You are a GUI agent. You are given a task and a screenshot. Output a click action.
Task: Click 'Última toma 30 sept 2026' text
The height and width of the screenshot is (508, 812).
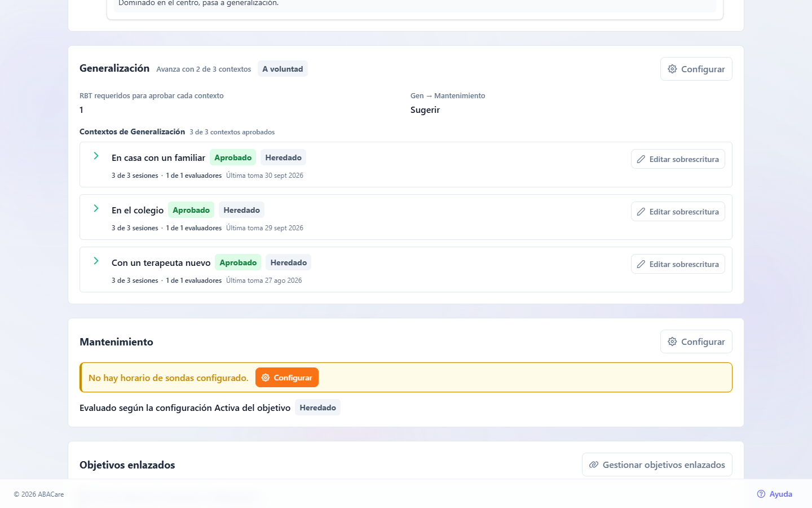(x=264, y=176)
